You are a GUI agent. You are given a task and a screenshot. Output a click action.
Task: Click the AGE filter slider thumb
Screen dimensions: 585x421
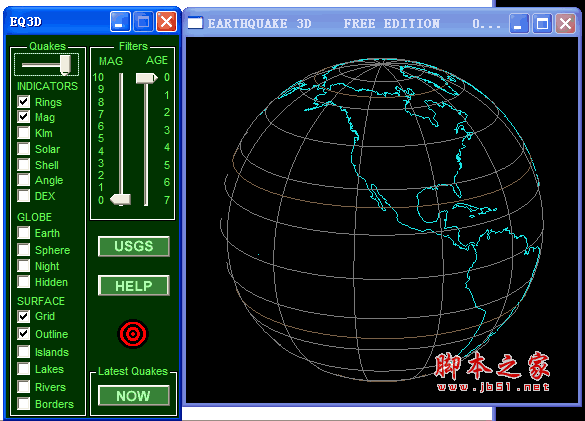(x=147, y=78)
